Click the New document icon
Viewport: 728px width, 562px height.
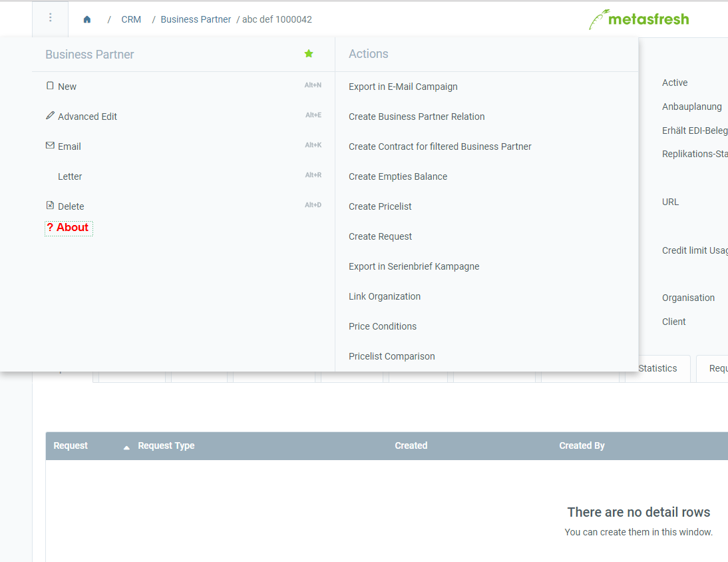[x=50, y=86]
